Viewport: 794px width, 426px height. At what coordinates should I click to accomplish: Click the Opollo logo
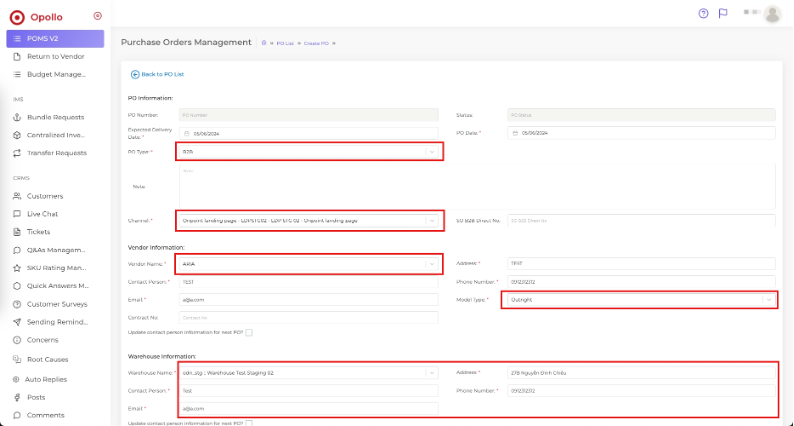tap(36, 17)
